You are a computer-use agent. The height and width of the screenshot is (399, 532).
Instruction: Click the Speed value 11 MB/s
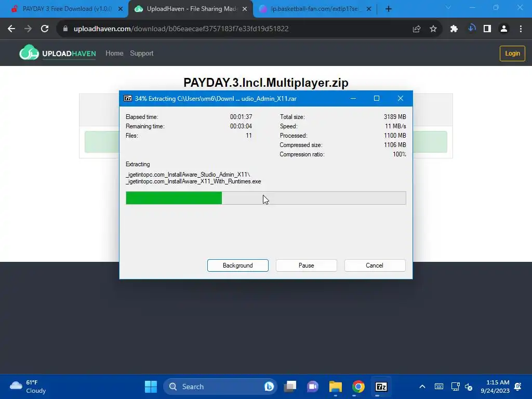[x=395, y=126]
